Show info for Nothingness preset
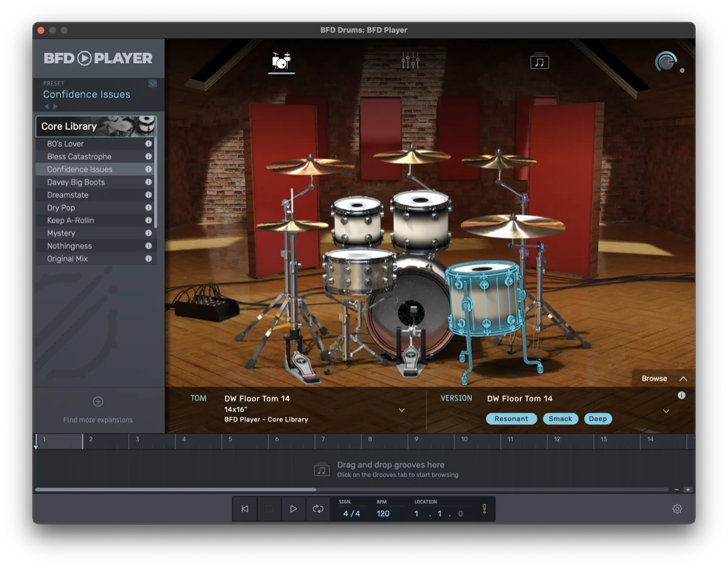 pos(148,246)
